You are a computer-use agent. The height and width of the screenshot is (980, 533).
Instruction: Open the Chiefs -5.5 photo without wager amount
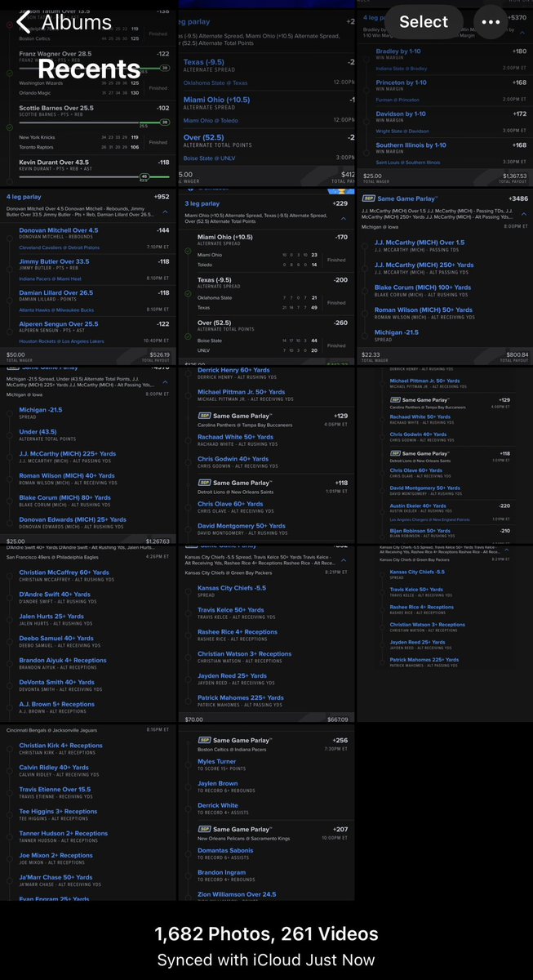click(x=445, y=635)
